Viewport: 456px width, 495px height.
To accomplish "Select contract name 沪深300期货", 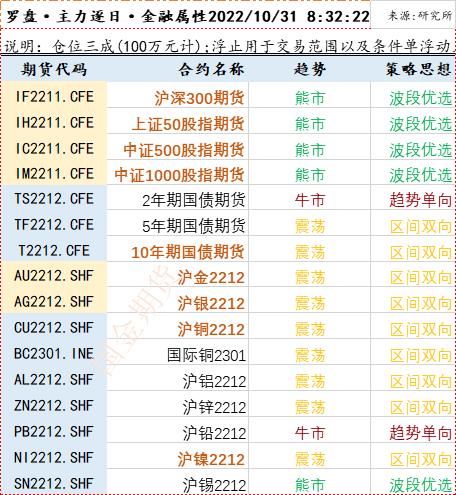I will tap(199, 98).
